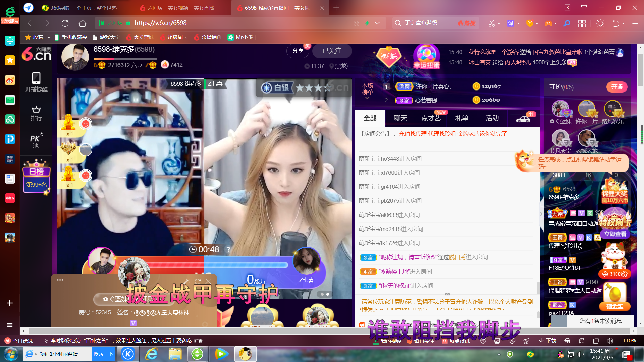Image resolution: width=644 pixels, height=362 pixels.
Task: Open 幸运扭蛋 lucky capsule icon
Action: [x=426, y=56]
